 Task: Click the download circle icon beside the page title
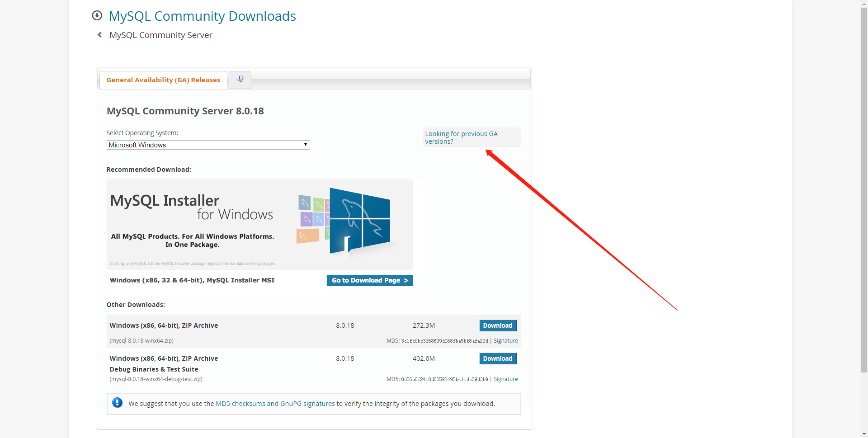point(97,16)
